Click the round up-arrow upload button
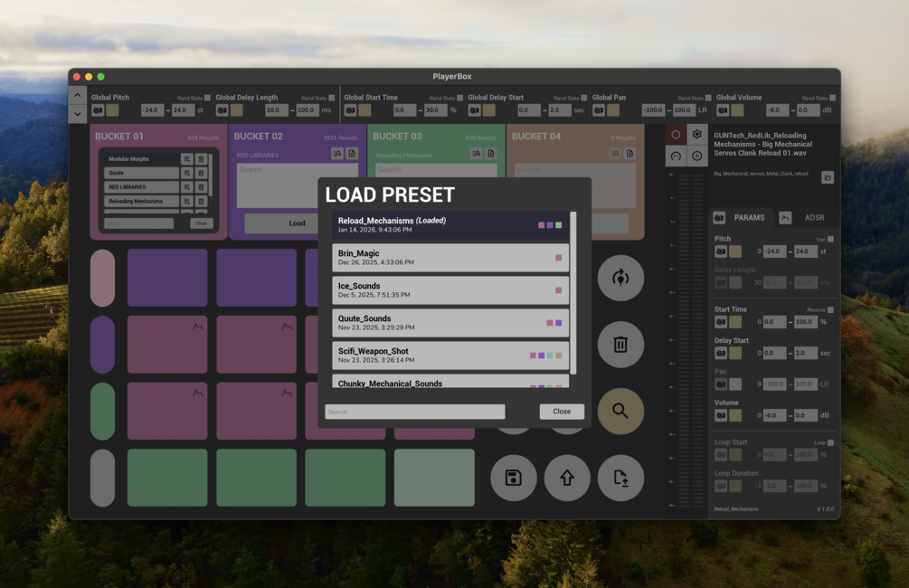The height and width of the screenshot is (588, 909). tap(567, 478)
